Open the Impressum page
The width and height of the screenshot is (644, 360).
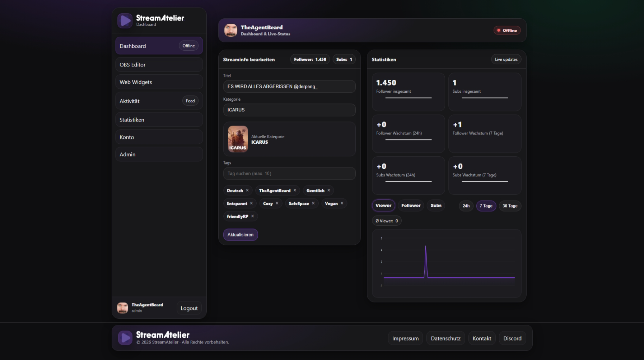[405, 338]
